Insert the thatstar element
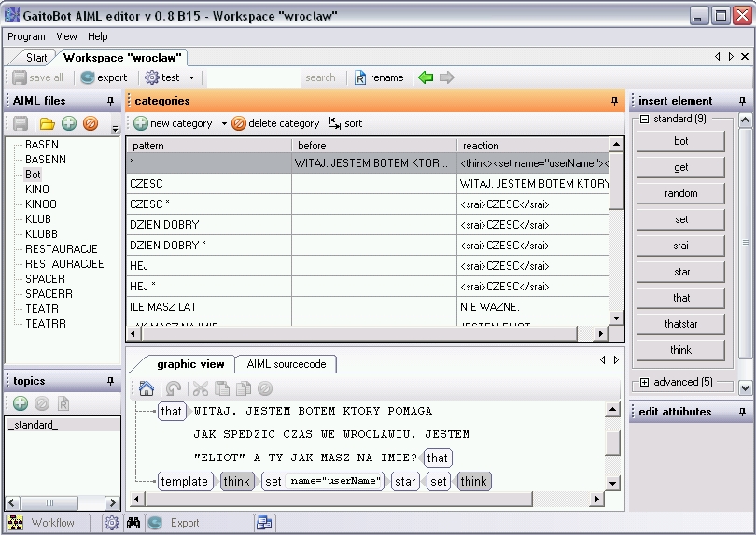This screenshot has width=756, height=535. coord(680,324)
